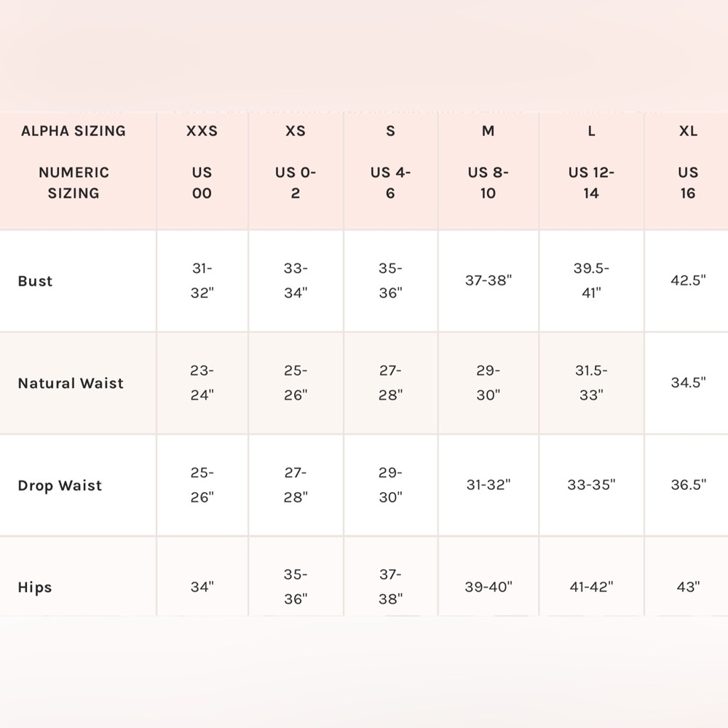This screenshot has height=728, width=728.
Task: Select the S US 4-6 header
Action: (x=390, y=171)
